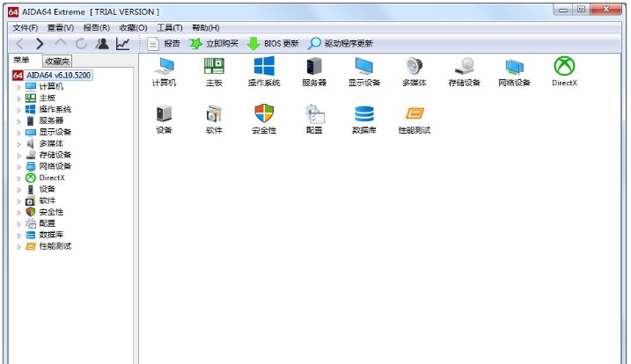631x364 pixels.
Task: Select 性能测试 in the left tree
Action: coord(55,246)
